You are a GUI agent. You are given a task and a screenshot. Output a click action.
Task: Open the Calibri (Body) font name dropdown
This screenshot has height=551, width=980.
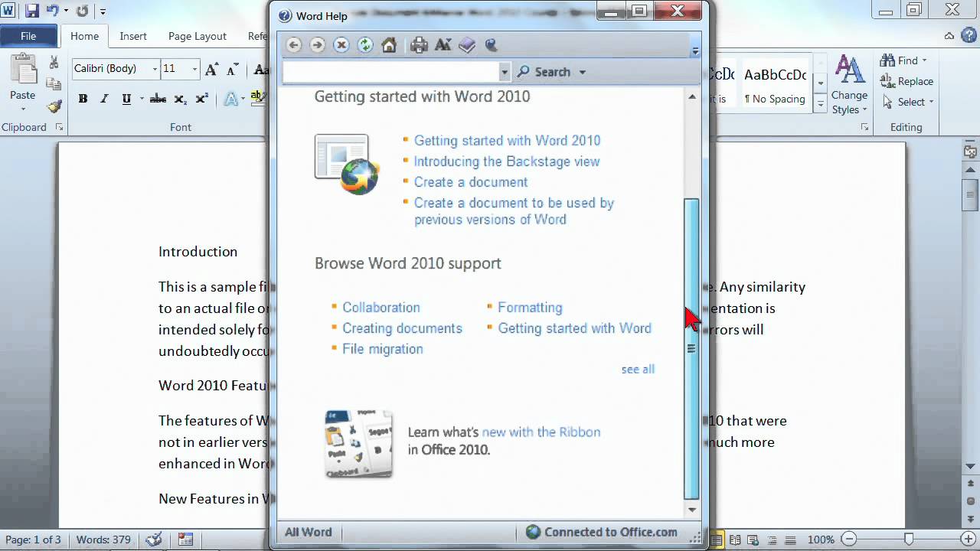coord(155,69)
